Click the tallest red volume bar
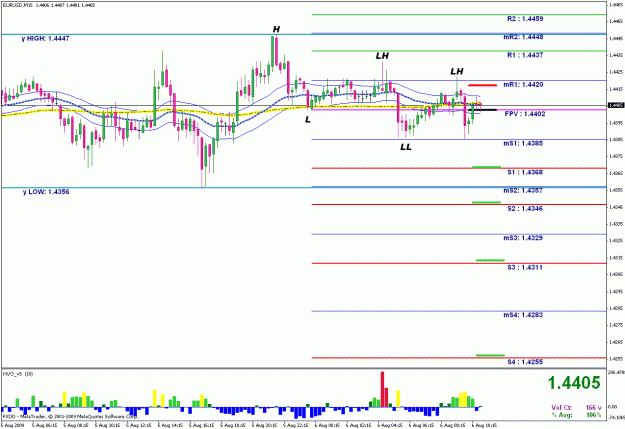 (382, 389)
